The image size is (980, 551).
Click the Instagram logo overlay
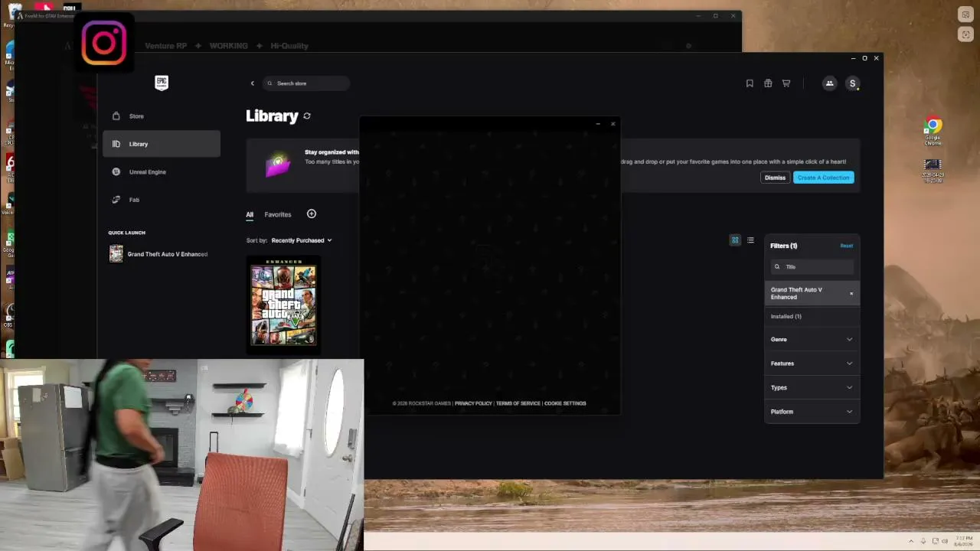[104, 43]
